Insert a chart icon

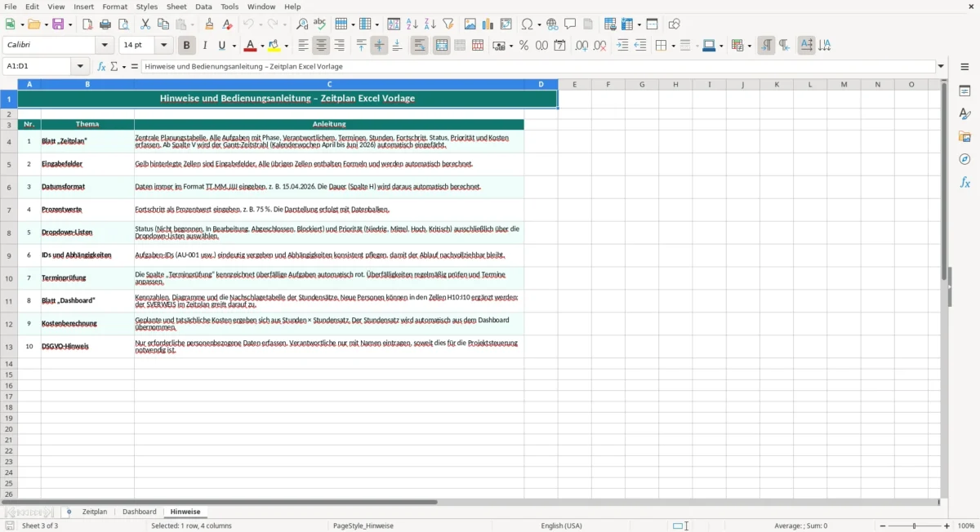[x=488, y=24]
